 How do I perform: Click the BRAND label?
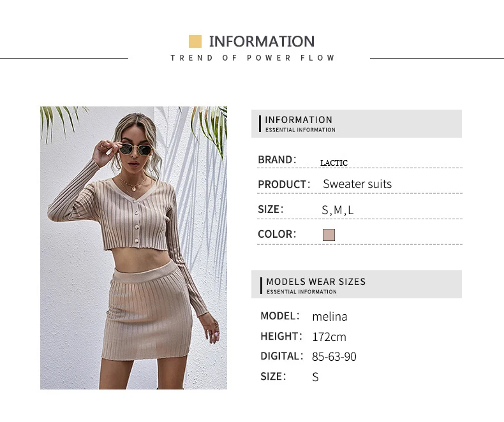(277, 159)
